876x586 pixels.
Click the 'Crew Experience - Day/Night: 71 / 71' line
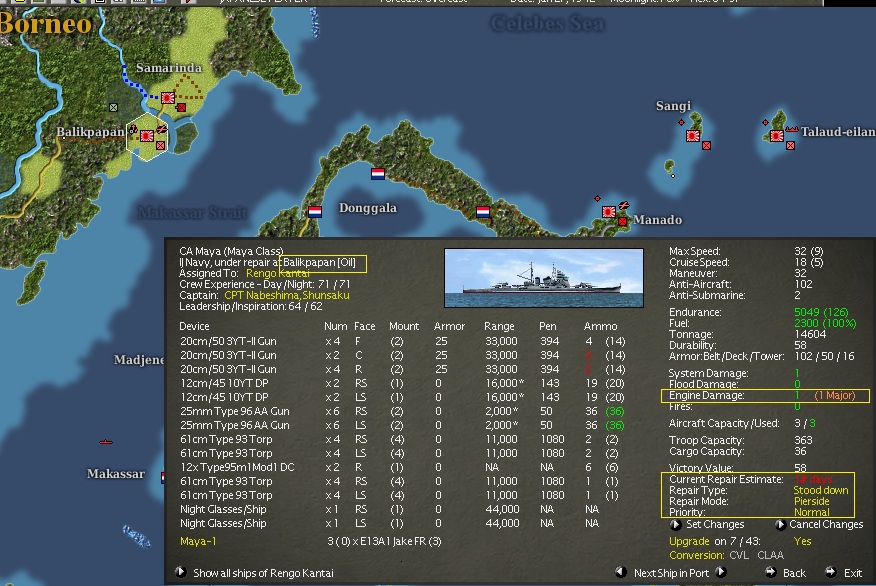click(x=265, y=284)
